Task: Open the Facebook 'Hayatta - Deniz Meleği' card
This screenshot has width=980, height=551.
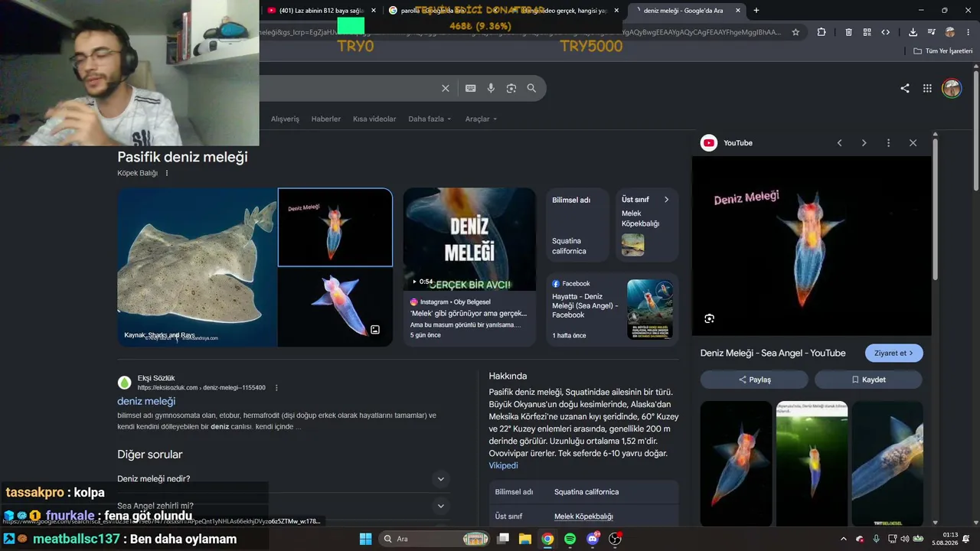Action: tap(612, 309)
